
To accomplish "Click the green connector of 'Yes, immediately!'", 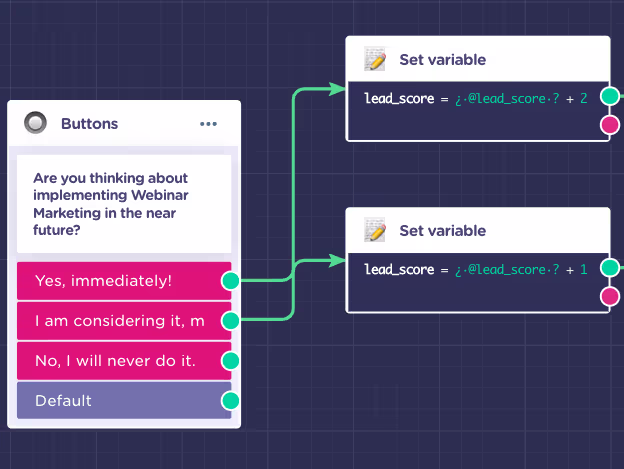I will coord(230,281).
